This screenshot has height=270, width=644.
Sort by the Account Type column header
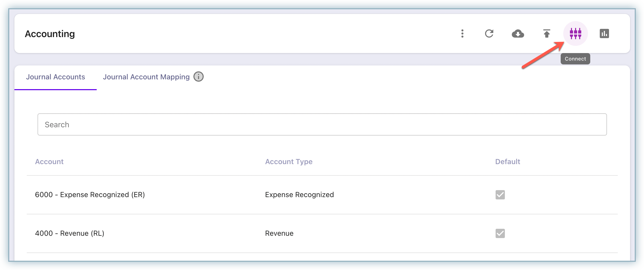(289, 162)
